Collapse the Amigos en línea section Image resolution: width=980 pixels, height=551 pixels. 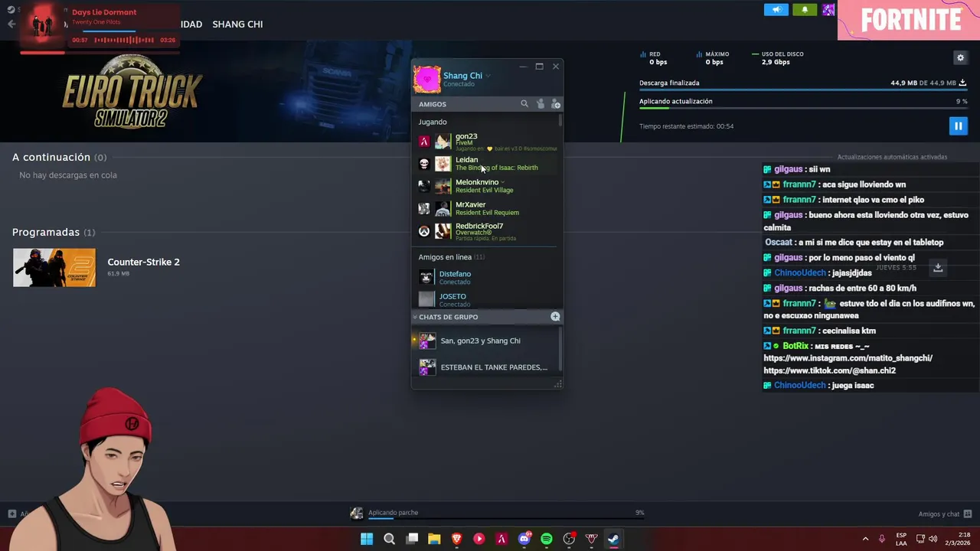(x=451, y=257)
